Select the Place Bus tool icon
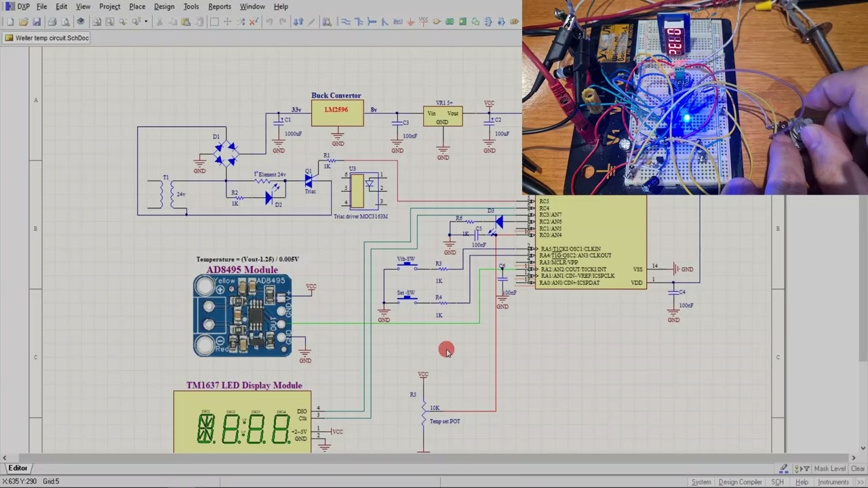The image size is (868, 488). [359, 22]
